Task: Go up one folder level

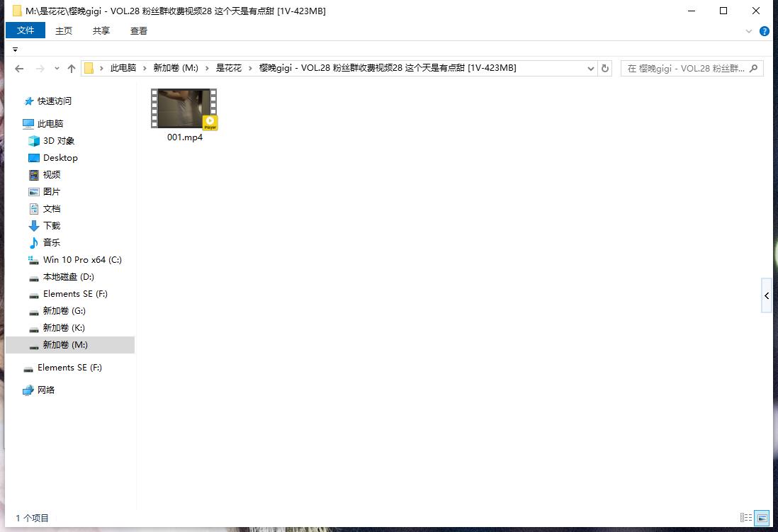Action: pyautogui.click(x=72, y=69)
